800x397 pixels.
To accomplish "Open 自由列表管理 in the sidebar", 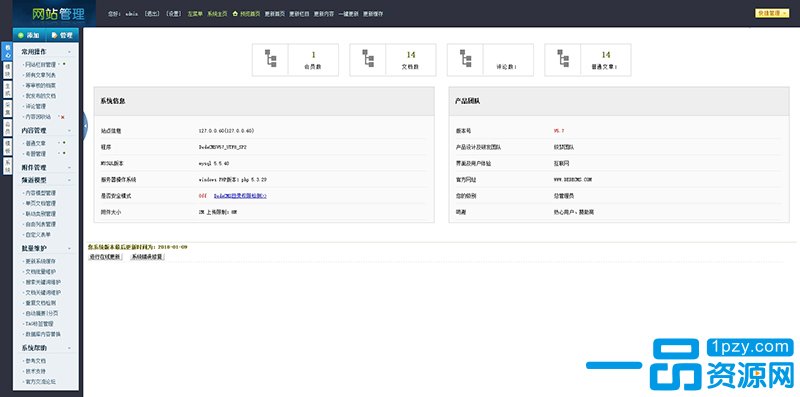I will [x=40, y=224].
